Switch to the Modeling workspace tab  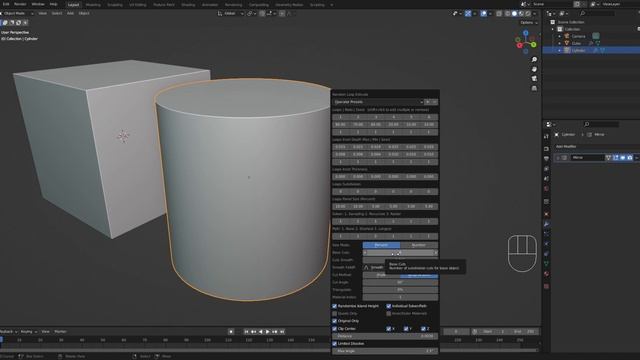[x=93, y=5]
